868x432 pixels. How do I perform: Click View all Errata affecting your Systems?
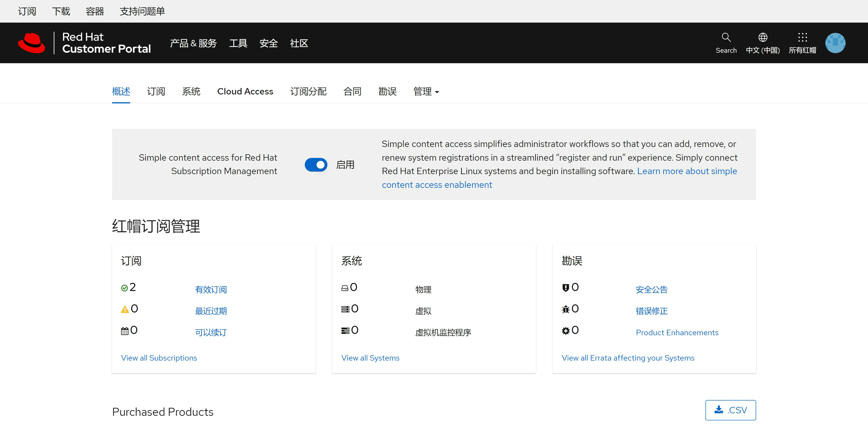(628, 358)
